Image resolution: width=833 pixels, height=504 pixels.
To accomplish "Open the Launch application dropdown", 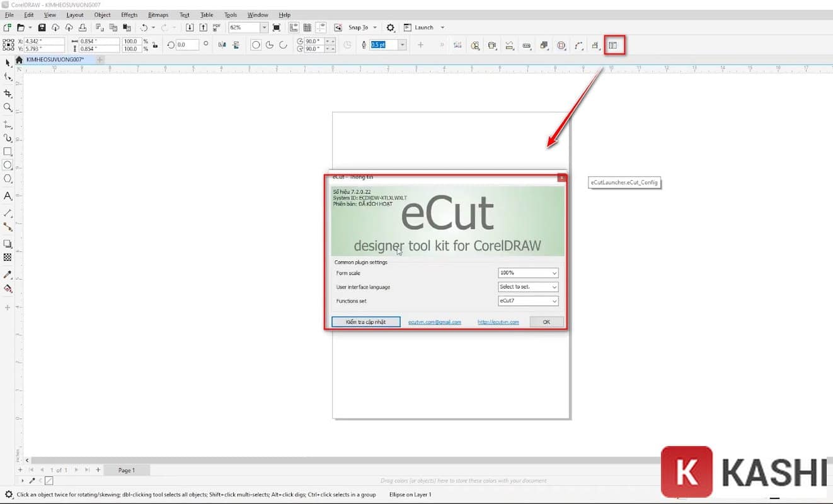I will (x=442, y=28).
